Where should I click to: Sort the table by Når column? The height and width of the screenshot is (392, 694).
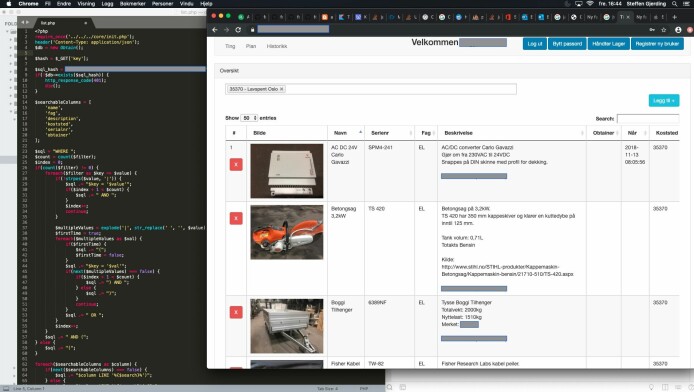pyautogui.click(x=635, y=133)
